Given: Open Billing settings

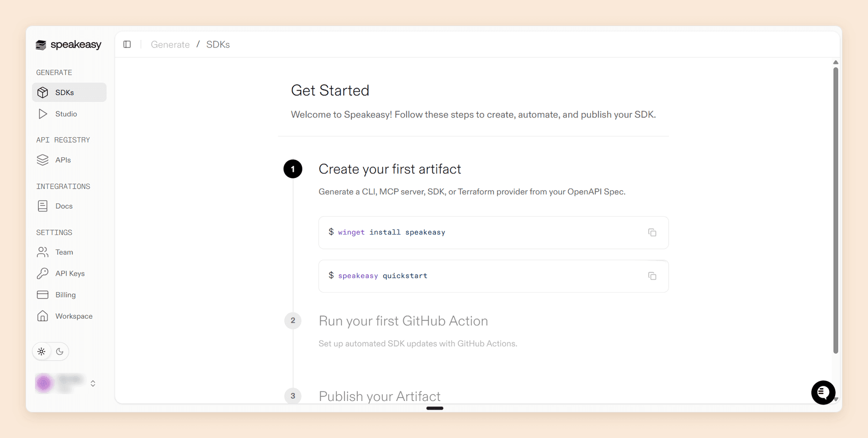Looking at the screenshot, I should [x=69, y=295].
